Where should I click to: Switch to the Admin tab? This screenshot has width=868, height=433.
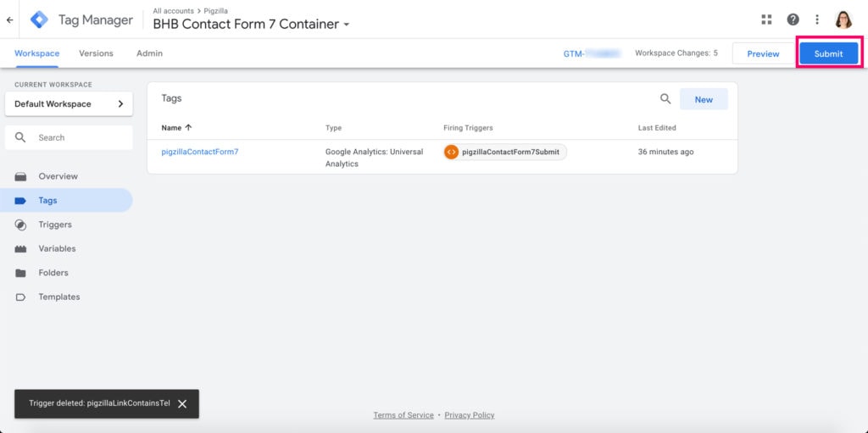tap(149, 53)
